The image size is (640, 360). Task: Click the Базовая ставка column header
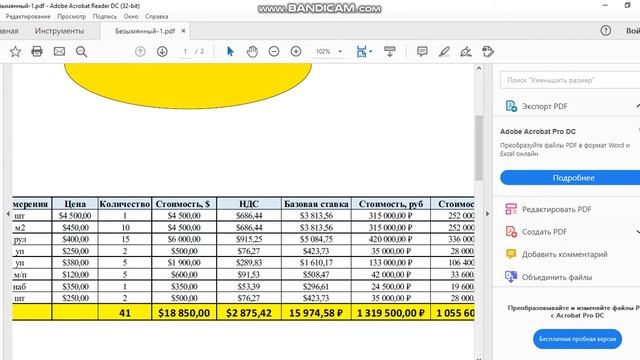coord(316,204)
